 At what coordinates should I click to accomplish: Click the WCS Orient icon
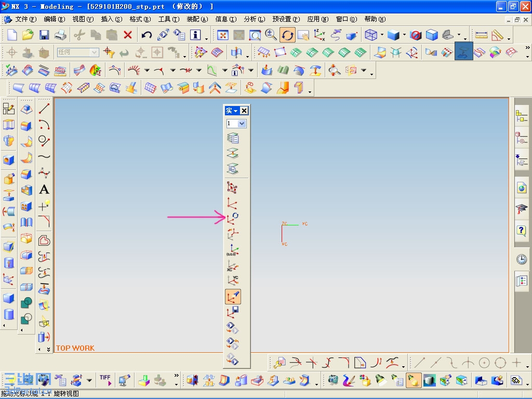pyautogui.click(x=233, y=234)
